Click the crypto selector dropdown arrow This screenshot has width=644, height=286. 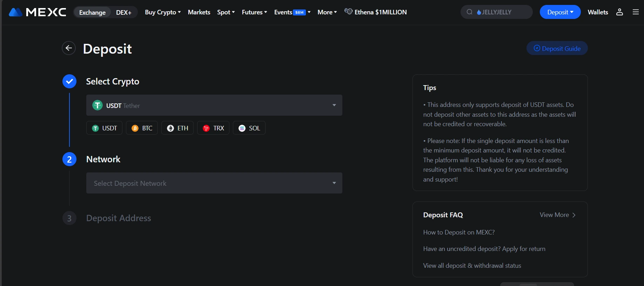[x=334, y=105]
